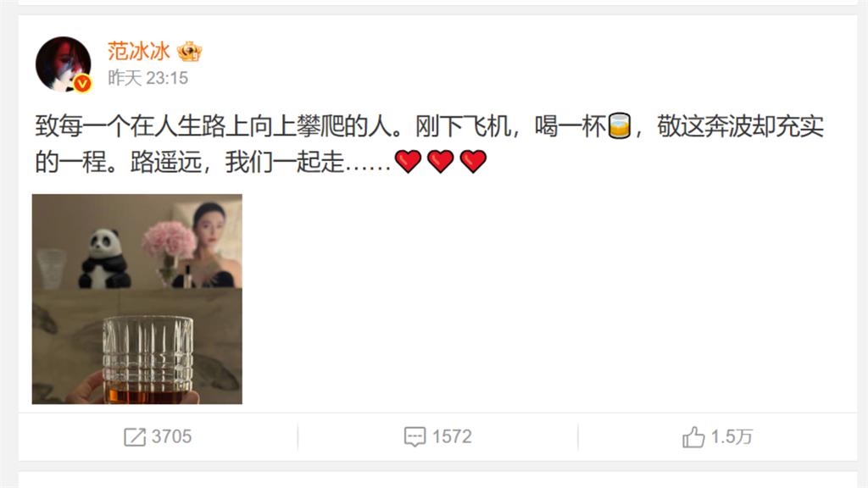The height and width of the screenshot is (488, 868).
Task: Click the last red heart emoji
Action: [473, 162]
